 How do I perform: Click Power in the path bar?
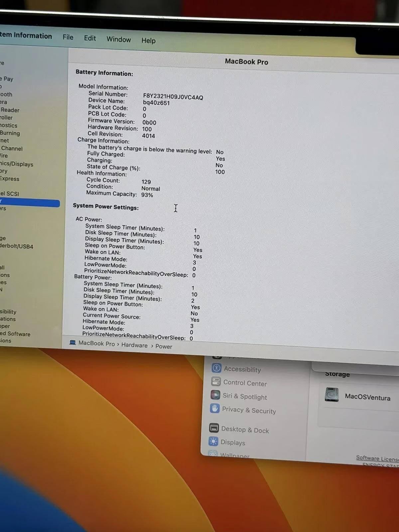click(164, 346)
